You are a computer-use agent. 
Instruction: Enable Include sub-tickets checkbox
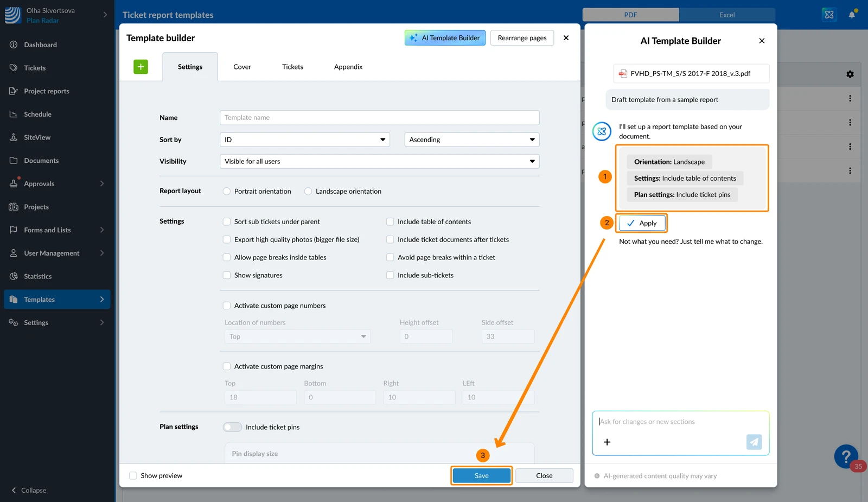pos(390,275)
